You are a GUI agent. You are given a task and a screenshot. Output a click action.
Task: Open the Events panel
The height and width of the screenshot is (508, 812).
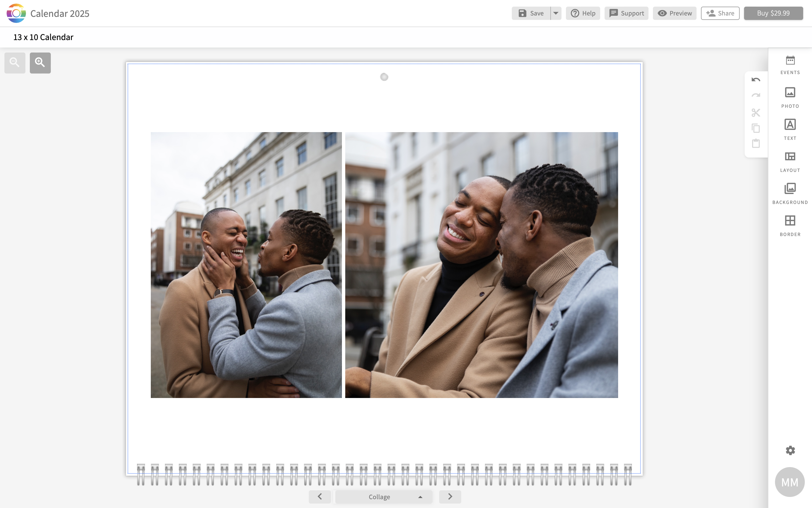click(790, 65)
